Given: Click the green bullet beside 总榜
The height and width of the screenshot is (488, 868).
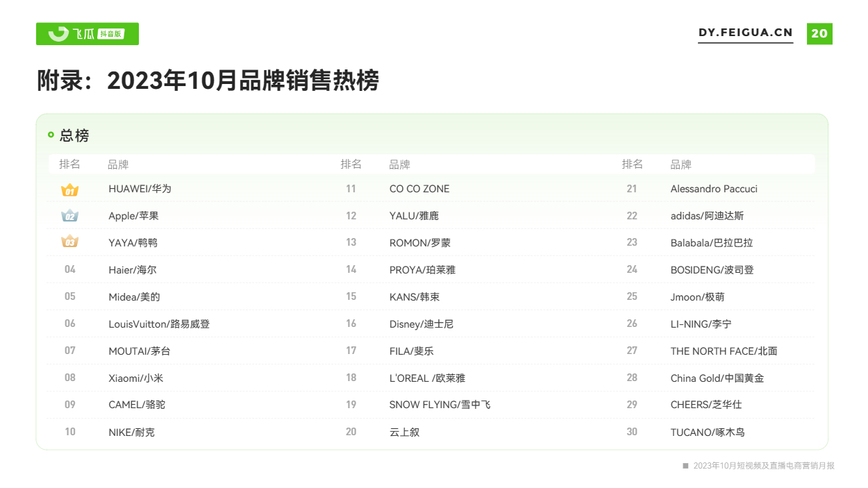Looking at the screenshot, I should pos(51,135).
